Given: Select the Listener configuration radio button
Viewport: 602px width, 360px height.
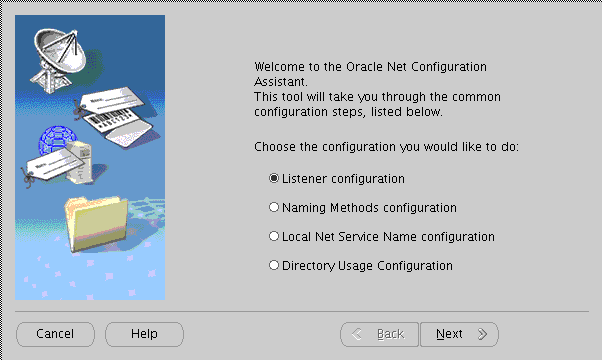Looking at the screenshot, I should [274, 178].
